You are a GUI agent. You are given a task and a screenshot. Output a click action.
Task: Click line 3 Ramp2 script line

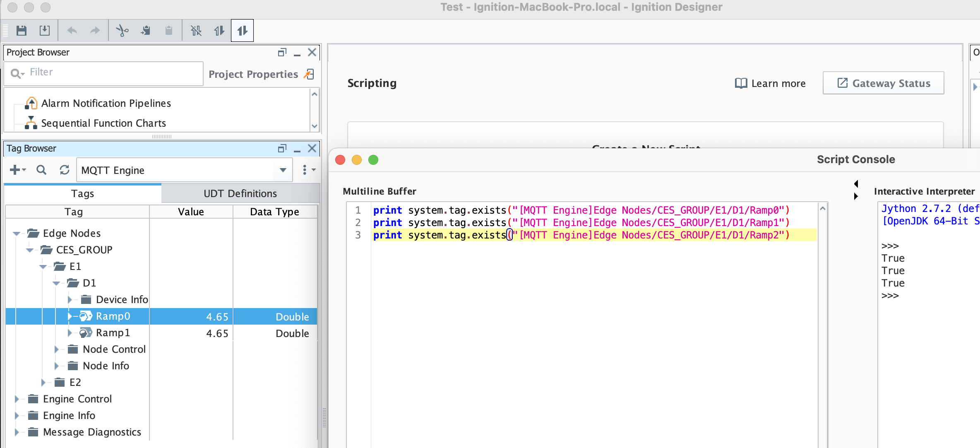pos(581,235)
